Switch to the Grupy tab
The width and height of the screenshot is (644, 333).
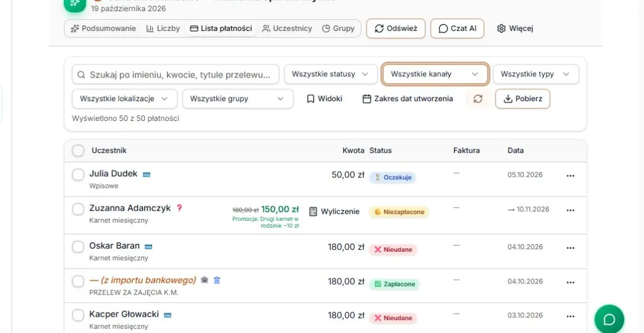pyautogui.click(x=338, y=29)
